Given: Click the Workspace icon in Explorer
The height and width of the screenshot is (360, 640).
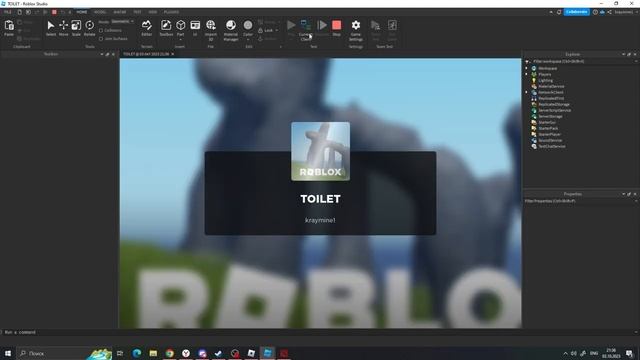Looking at the screenshot, I should (x=534, y=69).
